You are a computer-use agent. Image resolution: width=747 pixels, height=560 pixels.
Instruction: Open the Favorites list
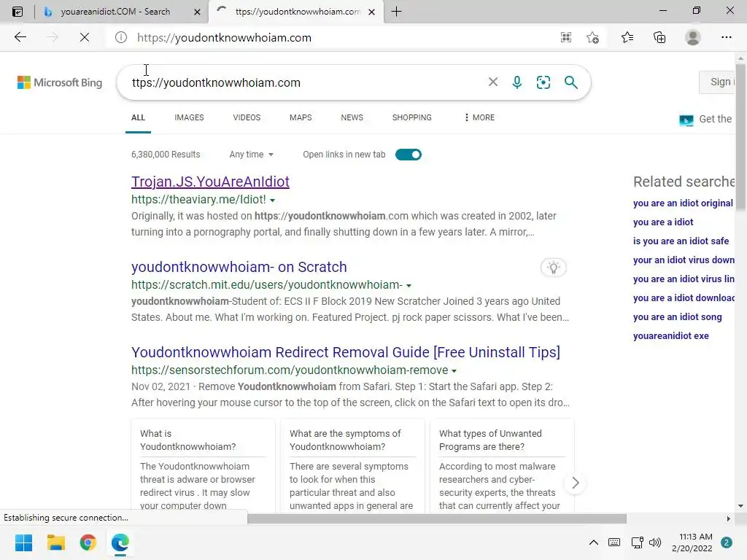point(627,37)
